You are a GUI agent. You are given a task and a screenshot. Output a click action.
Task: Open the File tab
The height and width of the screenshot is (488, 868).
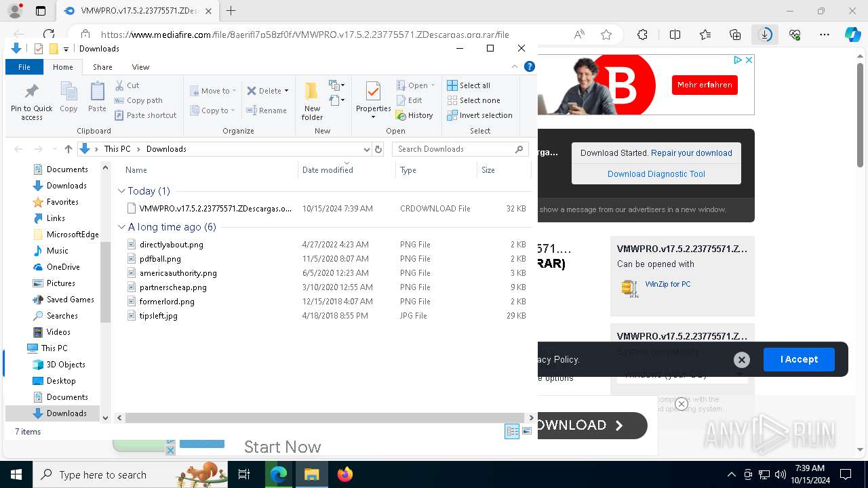[24, 67]
